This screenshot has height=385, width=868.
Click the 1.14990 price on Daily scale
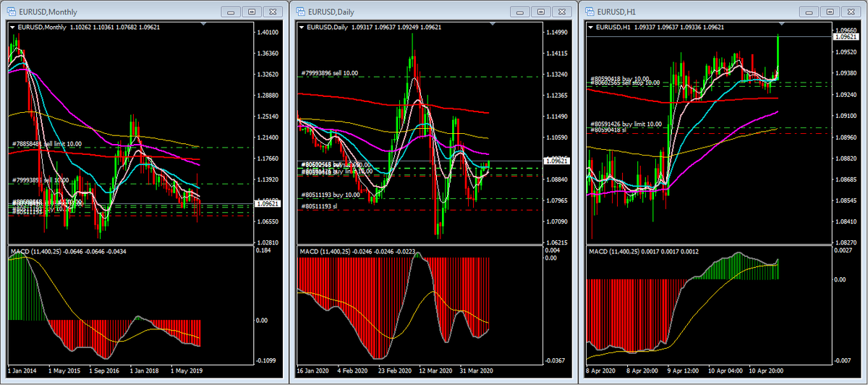click(558, 33)
